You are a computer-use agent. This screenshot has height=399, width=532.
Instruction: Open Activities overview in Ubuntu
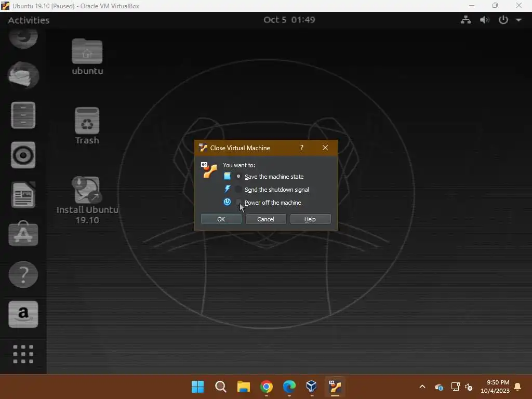click(29, 20)
